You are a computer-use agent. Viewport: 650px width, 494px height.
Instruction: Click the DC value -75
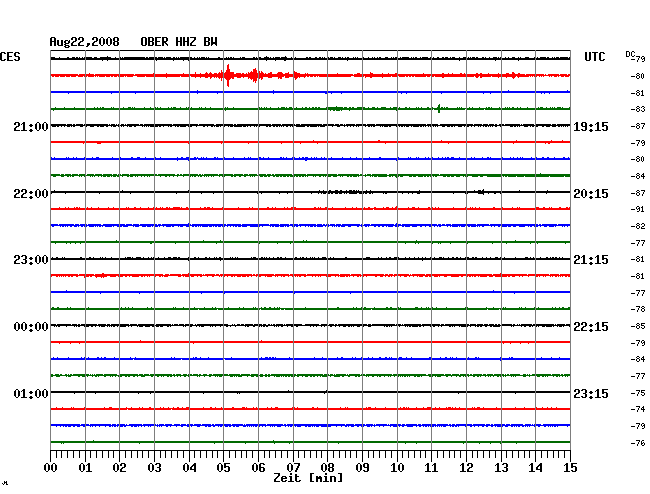pos(638,393)
